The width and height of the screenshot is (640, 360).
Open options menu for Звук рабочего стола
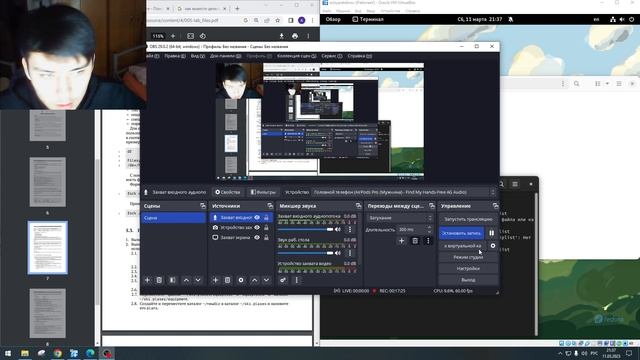coord(350,253)
